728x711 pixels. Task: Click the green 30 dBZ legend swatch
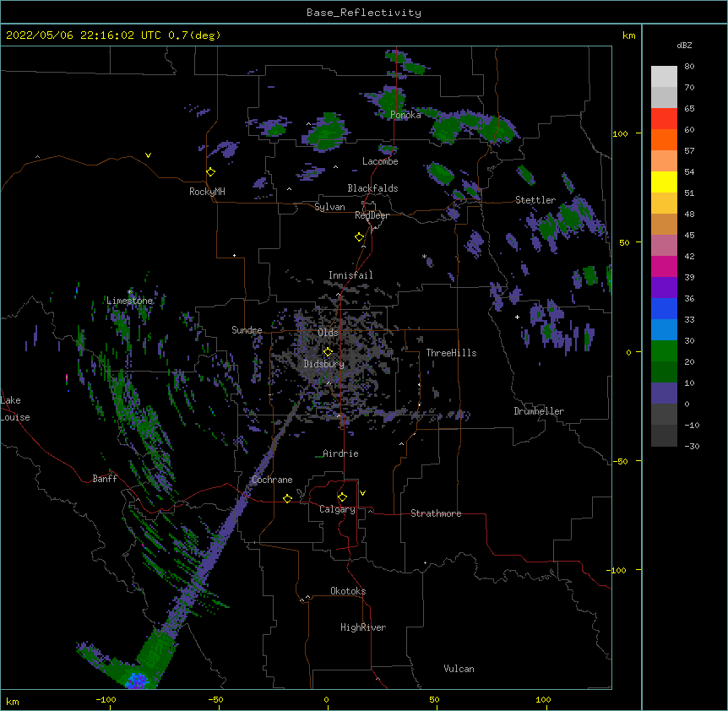click(x=664, y=351)
